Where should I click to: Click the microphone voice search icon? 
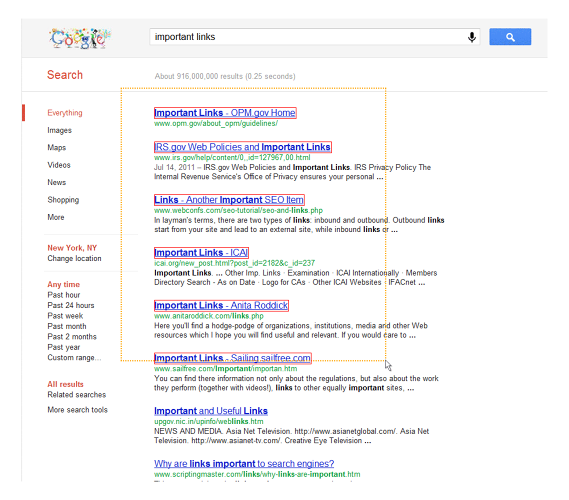coord(472,37)
